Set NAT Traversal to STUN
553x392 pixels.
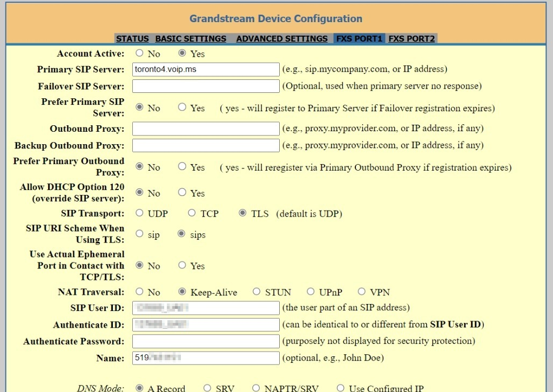pos(257,291)
